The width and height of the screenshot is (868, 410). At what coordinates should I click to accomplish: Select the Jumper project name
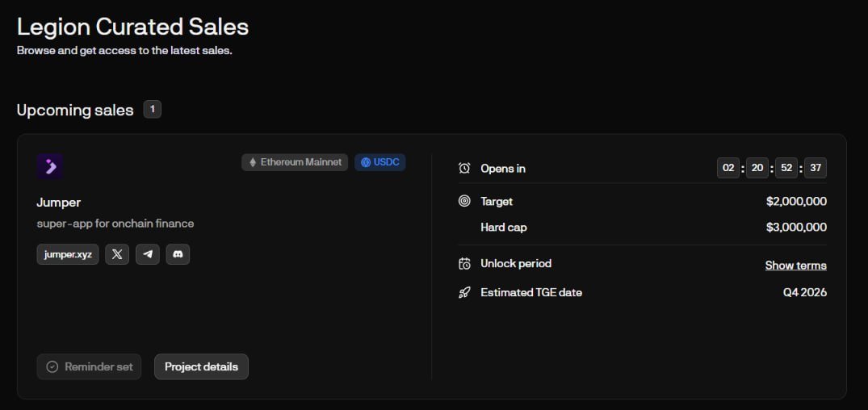coord(59,203)
